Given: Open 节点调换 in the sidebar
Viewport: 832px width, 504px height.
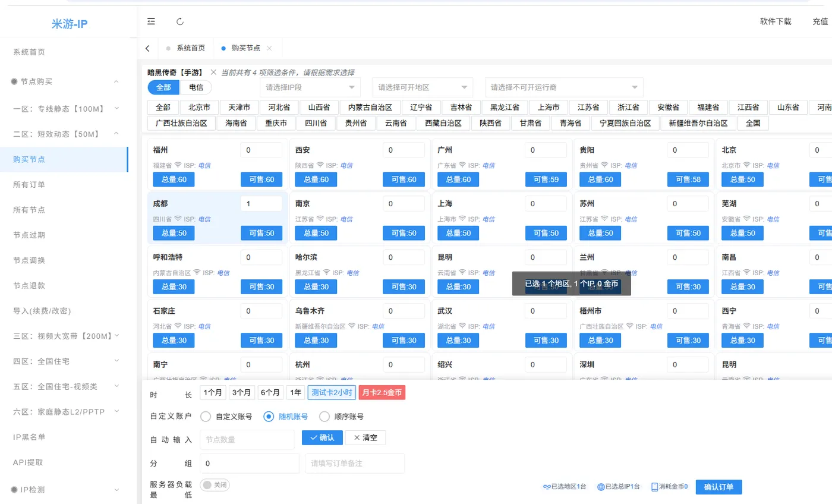Looking at the screenshot, I should (64, 260).
